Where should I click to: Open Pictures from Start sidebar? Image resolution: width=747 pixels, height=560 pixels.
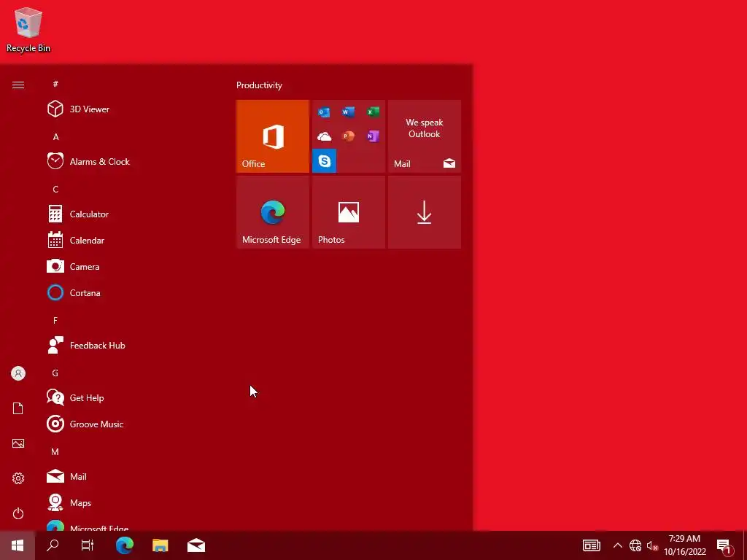click(x=18, y=443)
